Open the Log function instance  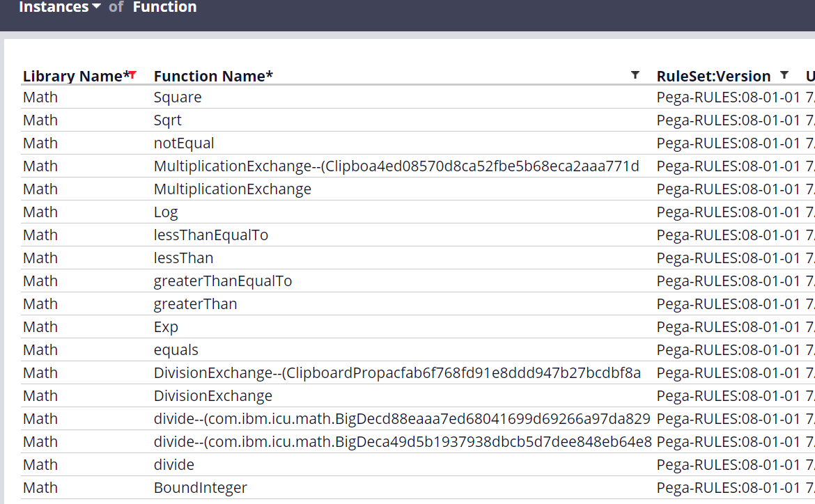[x=166, y=212]
